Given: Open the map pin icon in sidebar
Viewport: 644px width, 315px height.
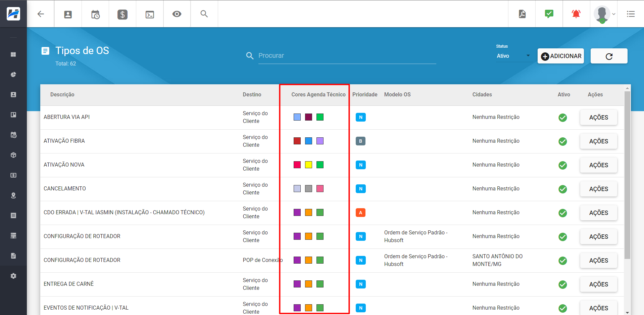Looking at the screenshot, I should [13, 195].
